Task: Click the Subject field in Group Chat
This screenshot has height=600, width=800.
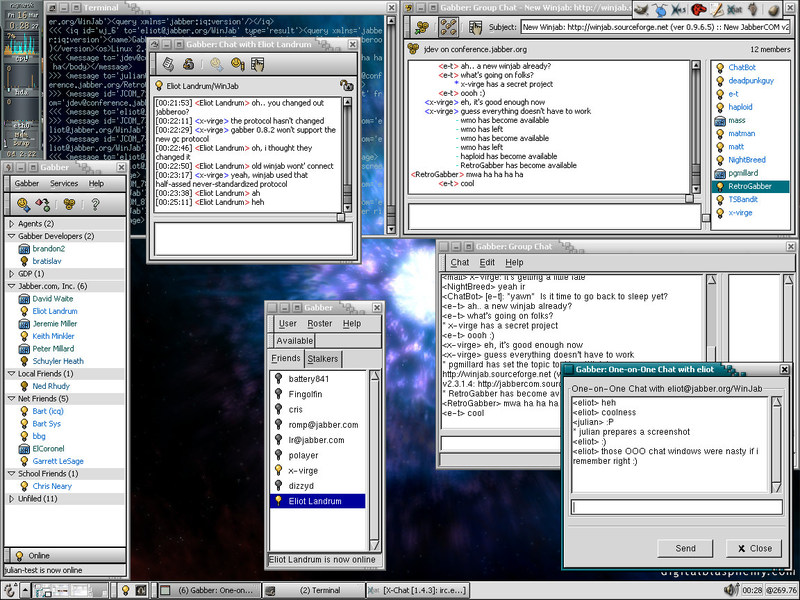Action: pyautogui.click(x=656, y=27)
